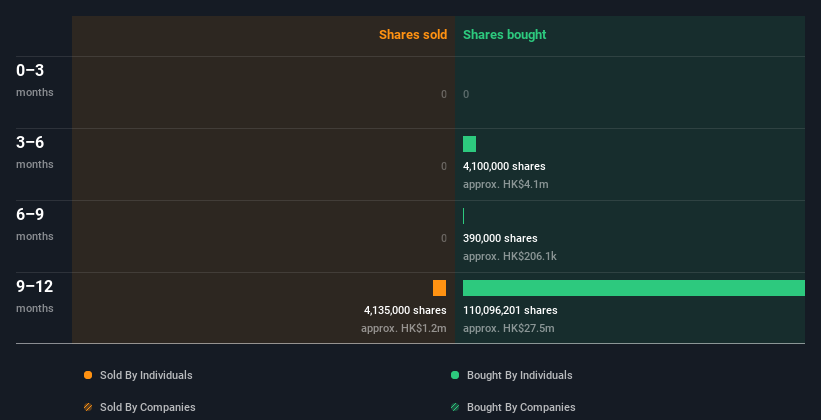Click the long green 9–12 months bought bar
Image resolution: width=821 pixels, height=420 pixels.
click(634, 288)
